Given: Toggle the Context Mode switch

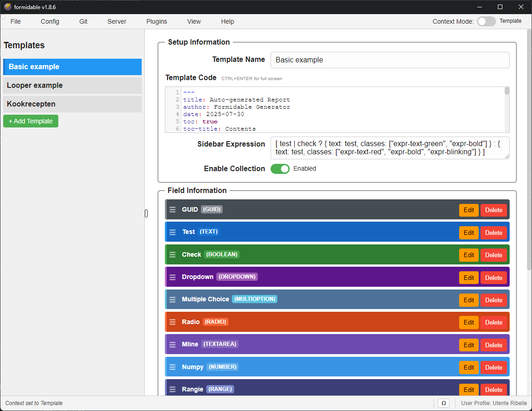Looking at the screenshot, I should 486,21.
